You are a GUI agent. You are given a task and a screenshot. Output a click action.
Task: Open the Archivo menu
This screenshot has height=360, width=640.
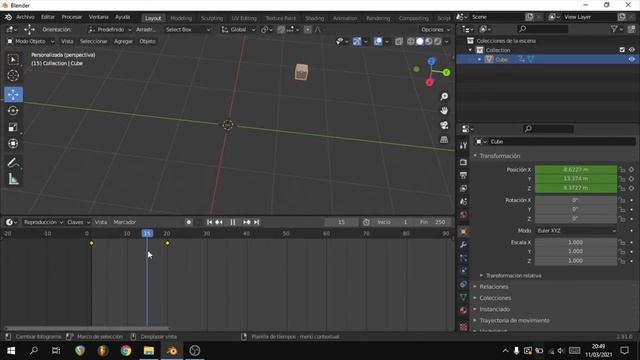[x=25, y=17]
